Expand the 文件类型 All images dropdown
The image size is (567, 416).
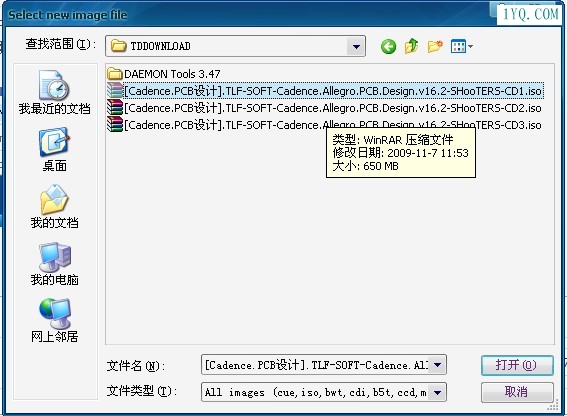point(437,392)
